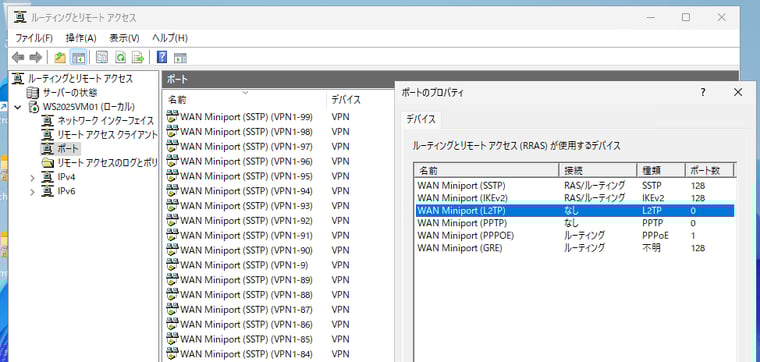
Task: Click the blue Help question mark icon
Action: coord(162,58)
